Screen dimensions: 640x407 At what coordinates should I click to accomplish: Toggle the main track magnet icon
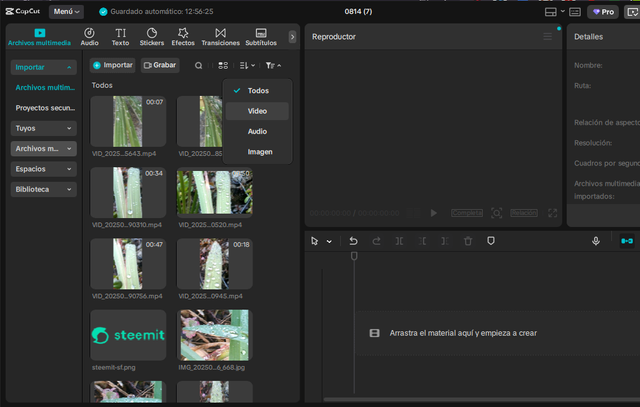click(x=627, y=241)
